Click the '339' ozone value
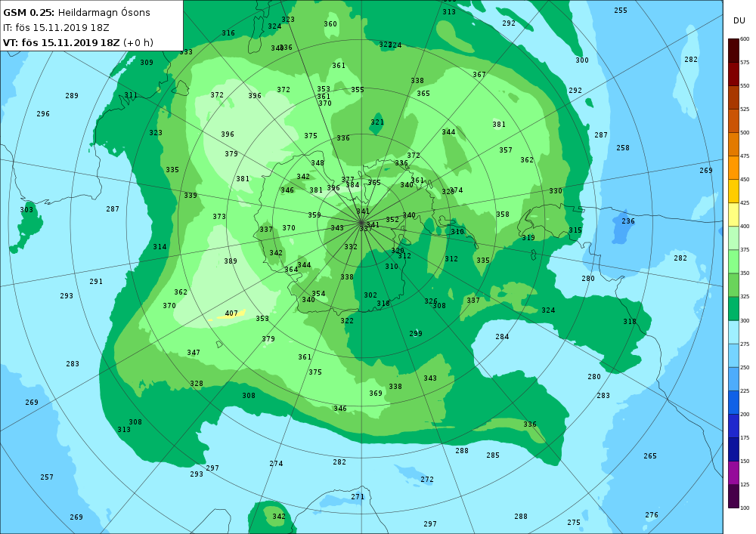The height and width of the screenshot is (534, 756). pyautogui.click(x=191, y=195)
